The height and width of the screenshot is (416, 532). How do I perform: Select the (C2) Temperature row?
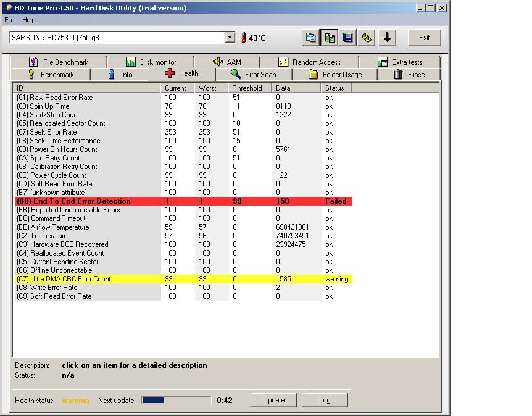[x=184, y=236]
